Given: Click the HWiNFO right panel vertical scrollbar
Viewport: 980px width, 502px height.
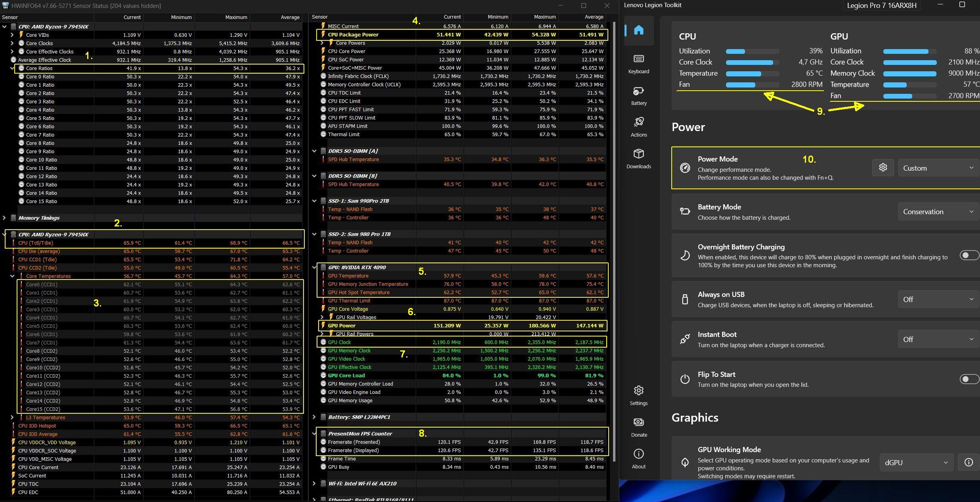Looking at the screenshot, I should point(615,241).
